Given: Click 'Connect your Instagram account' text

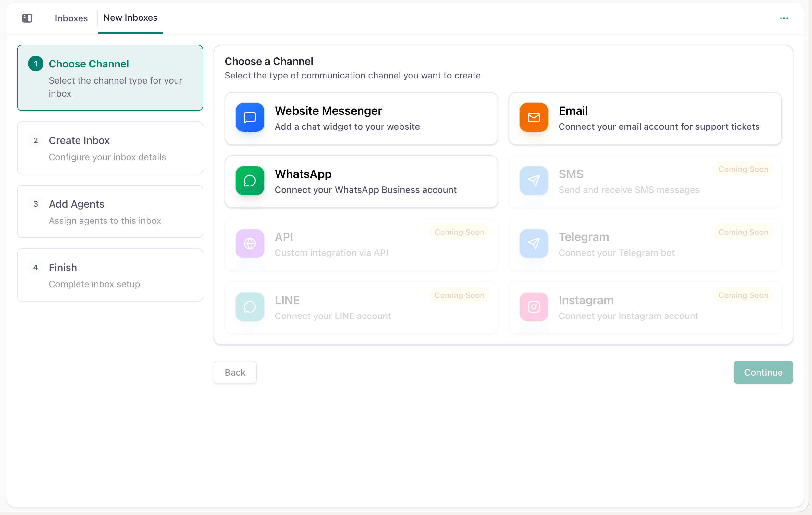Looking at the screenshot, I should click(629, 316).
